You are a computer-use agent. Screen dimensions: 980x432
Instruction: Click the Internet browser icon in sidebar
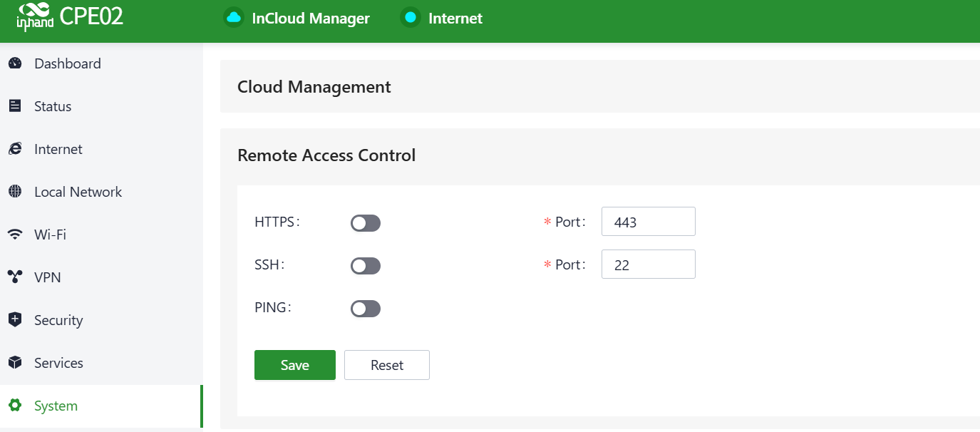pos(15,149)
